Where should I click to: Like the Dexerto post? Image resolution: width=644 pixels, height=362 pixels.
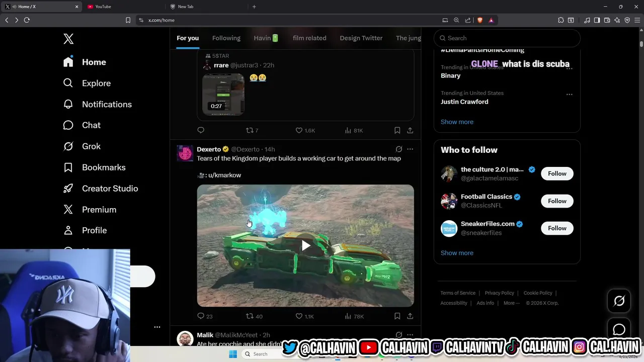coord(304,316)
